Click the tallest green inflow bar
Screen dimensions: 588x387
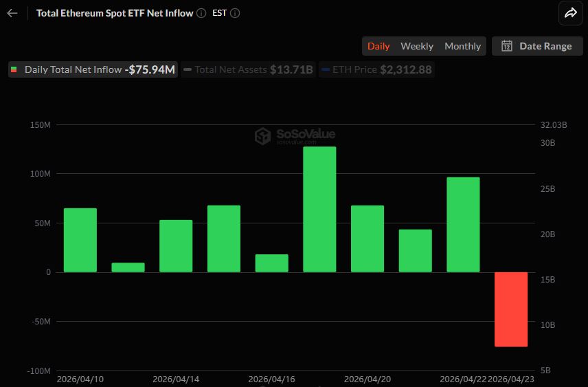pyautogui.click(x=319, y=209)
